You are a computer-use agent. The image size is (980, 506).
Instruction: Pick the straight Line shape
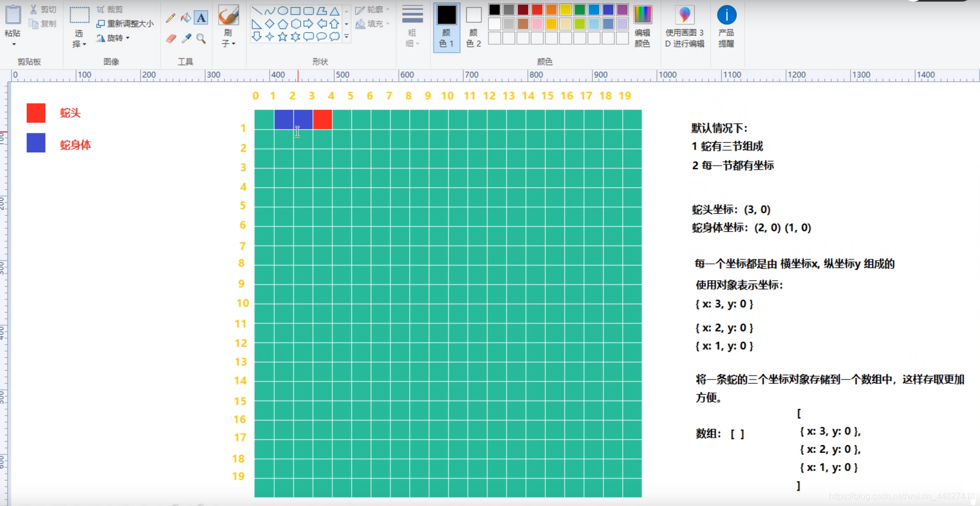coord(257,11)
